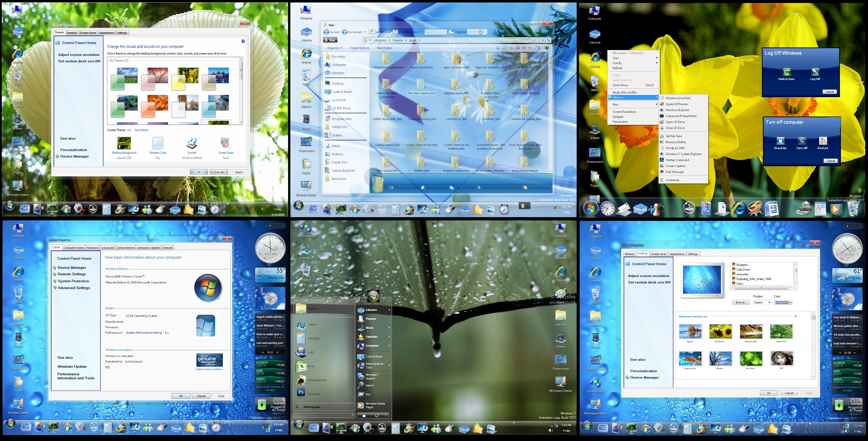Click the power button in the Start menu
Viewport: 868px width, 441px height.
pos(377,415)
